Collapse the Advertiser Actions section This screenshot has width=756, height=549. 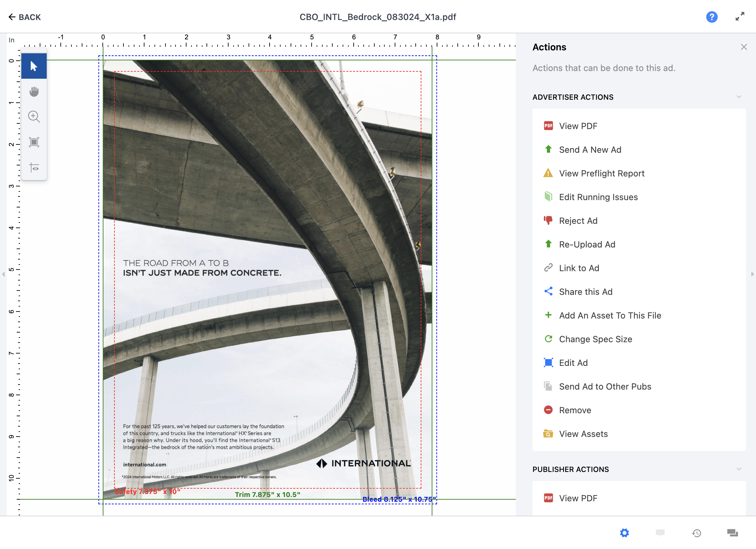click(739, 97)
